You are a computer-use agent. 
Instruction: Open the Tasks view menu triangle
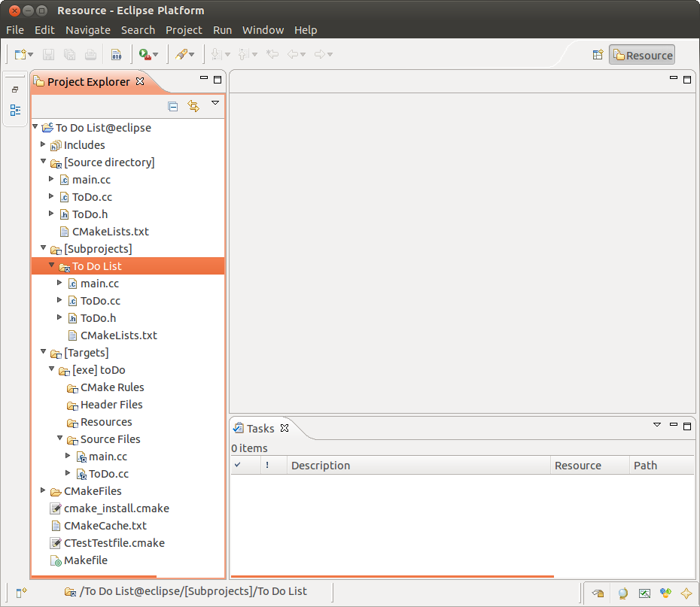(x=656, y=424)
